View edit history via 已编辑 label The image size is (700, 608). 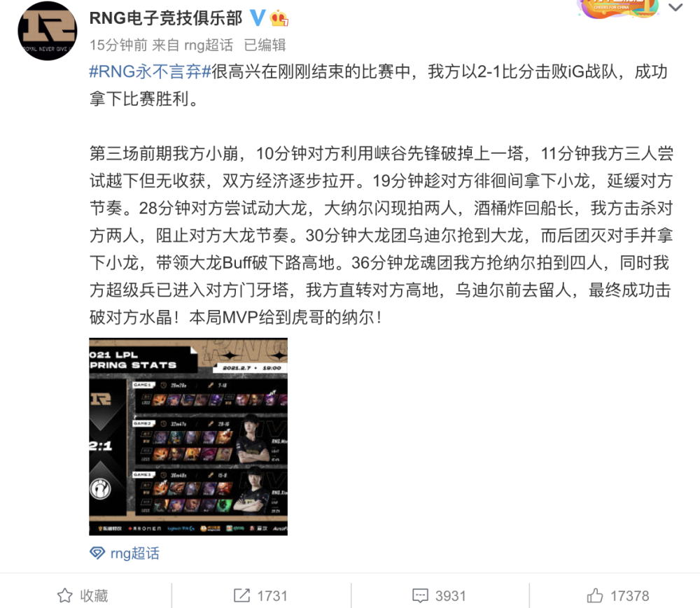(265, 45)
